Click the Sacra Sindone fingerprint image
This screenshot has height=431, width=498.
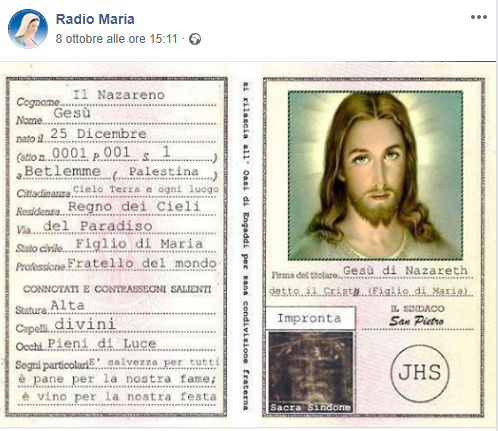coord(311,372)
